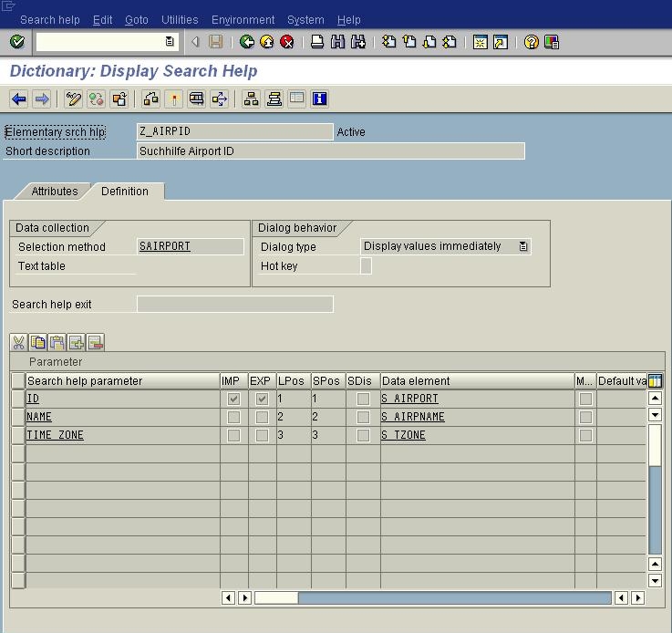Open the Dialog type dropdown
The height and width of the screenshot is (633, 672).
point(523,246)
